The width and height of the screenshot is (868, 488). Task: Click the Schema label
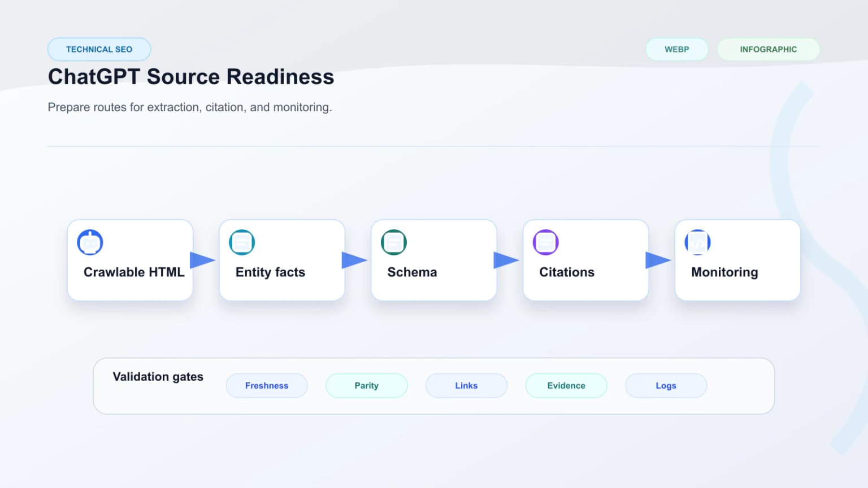tap(412, 272)
